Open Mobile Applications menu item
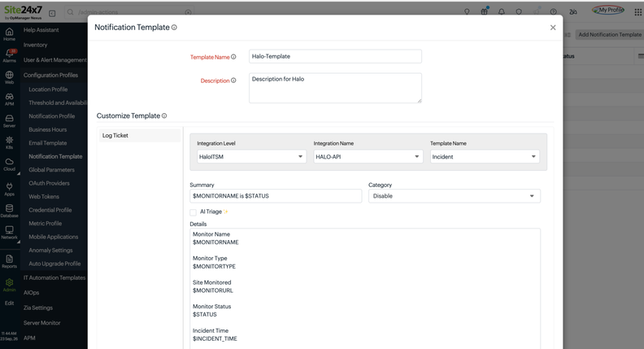Screen dimensions: 644x349 54,237
